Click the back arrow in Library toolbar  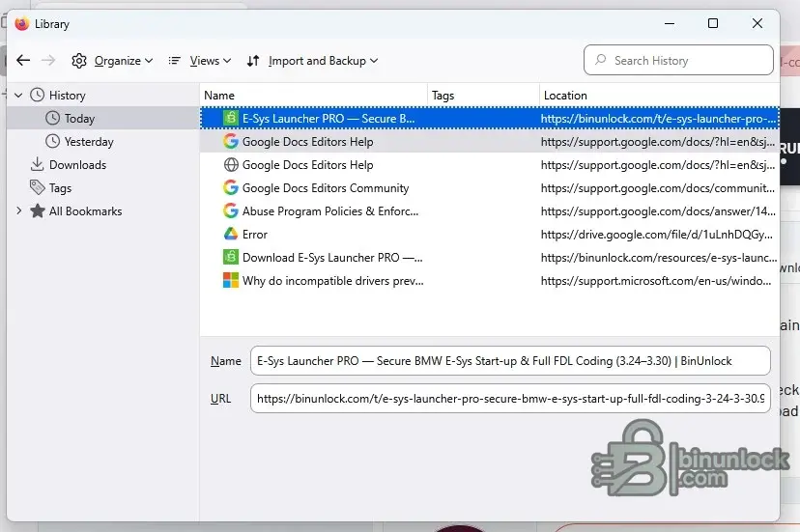[x=23, y=61]
